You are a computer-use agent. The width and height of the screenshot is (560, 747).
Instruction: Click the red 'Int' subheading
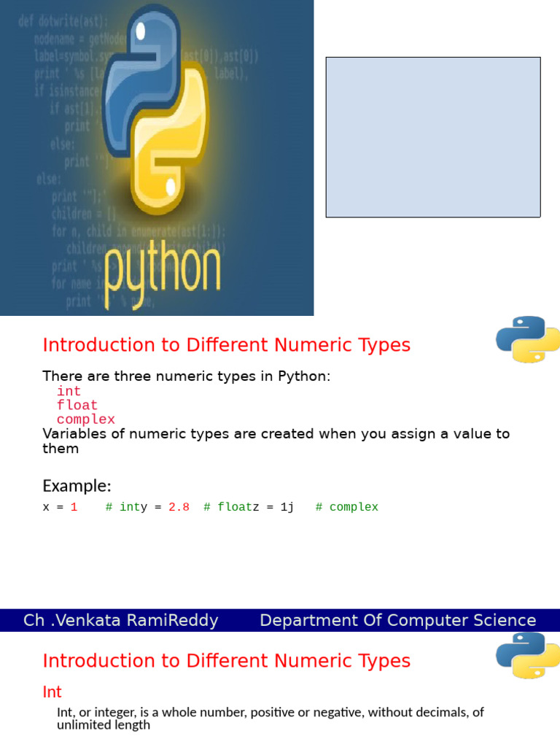pyautogui.click(x=52, y=692)
